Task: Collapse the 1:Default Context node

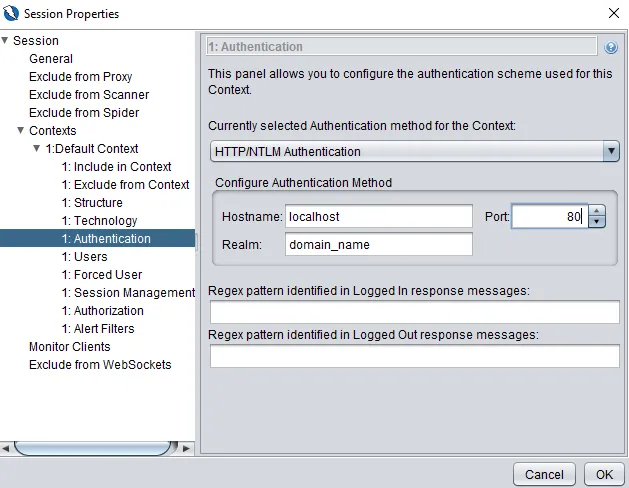Action: pos(37,149)
